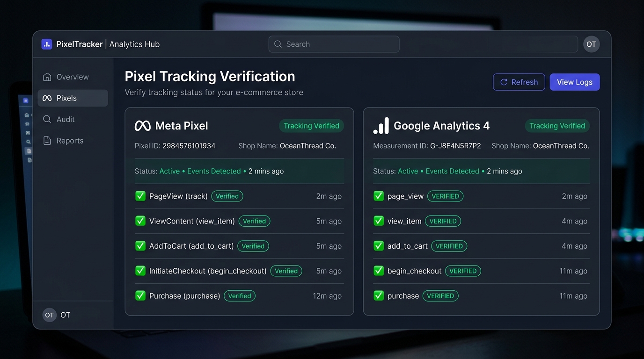Click green check next to GA4 purchase

(x=379, y=295)
